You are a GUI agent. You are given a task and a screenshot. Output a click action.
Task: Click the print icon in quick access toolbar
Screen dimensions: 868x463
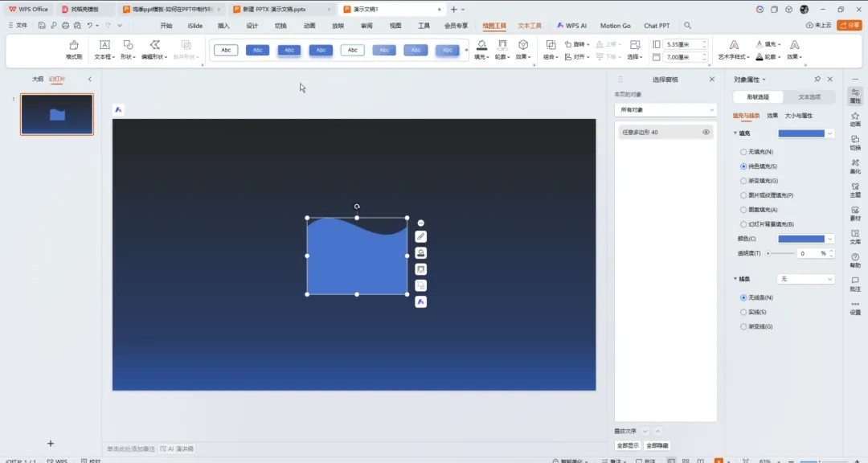65,26
